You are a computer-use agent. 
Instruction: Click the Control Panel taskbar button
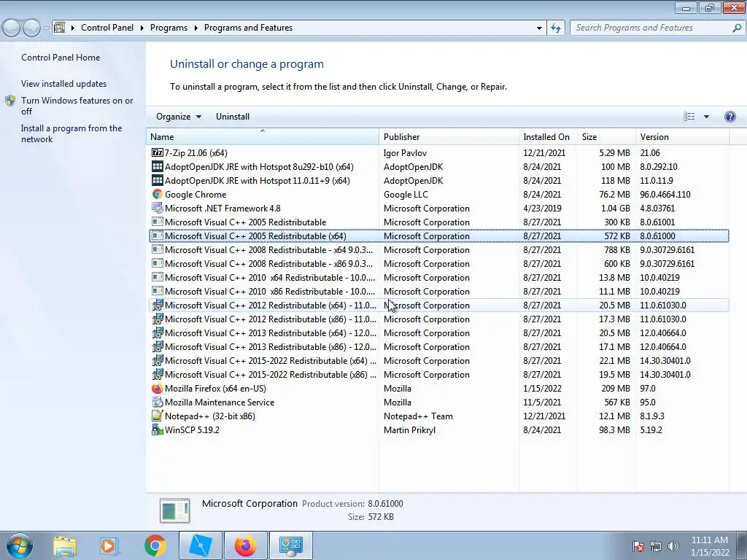tap(290, 545)
